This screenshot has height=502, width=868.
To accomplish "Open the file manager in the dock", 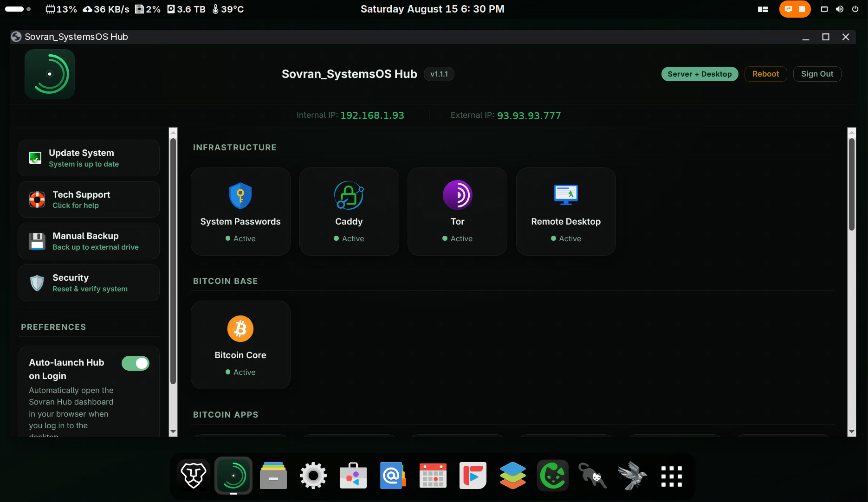I will coord(273,476).
